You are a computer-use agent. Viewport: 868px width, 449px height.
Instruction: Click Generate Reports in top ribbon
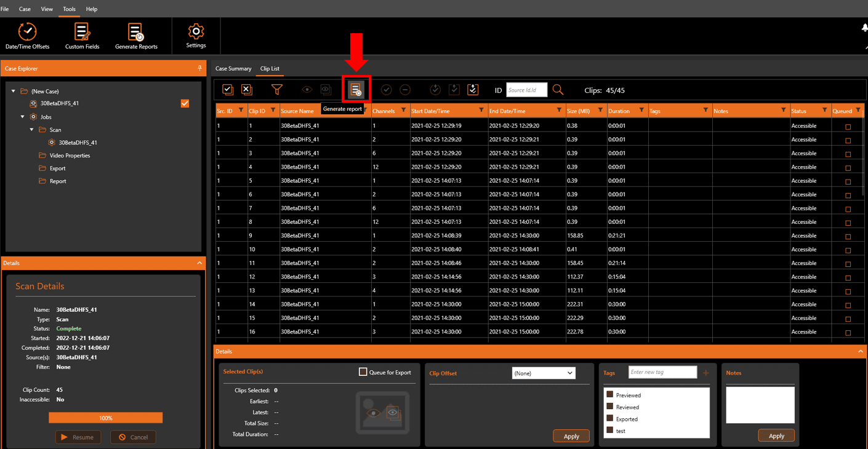(136, 36)
